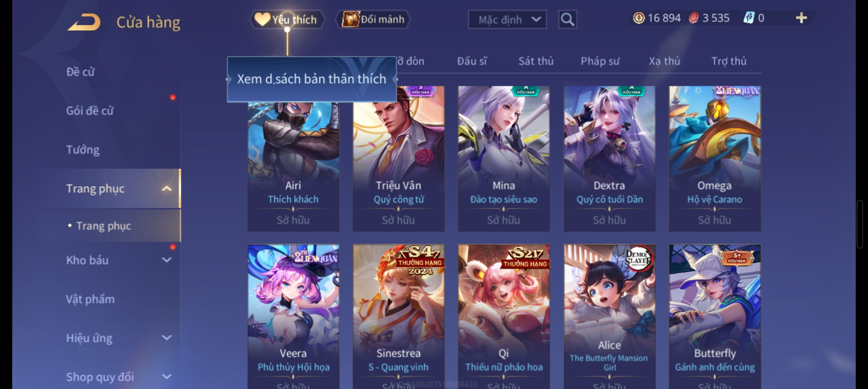Image resolution: width=868 pixels, height=389 pixels.
Task: Collapse the Trang phục sidebar section
Action: click(167, 188)
